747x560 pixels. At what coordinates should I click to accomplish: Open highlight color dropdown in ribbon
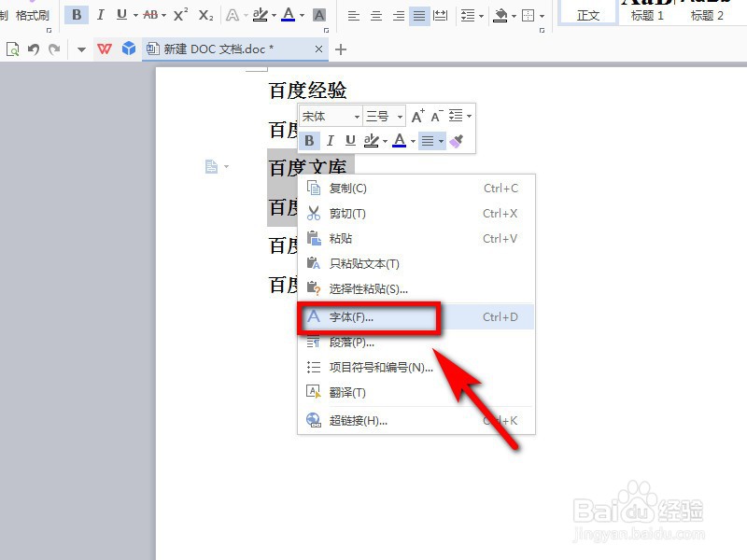tap(274, 16)
